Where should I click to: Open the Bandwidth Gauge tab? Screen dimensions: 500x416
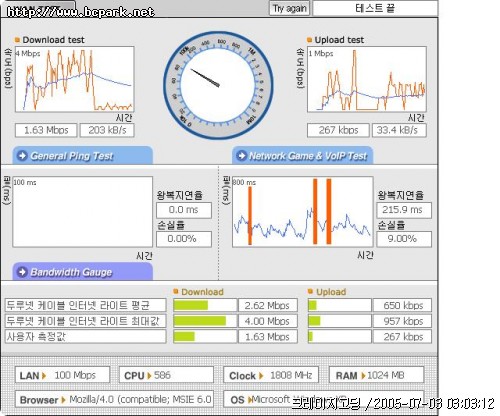click(83, 271)
